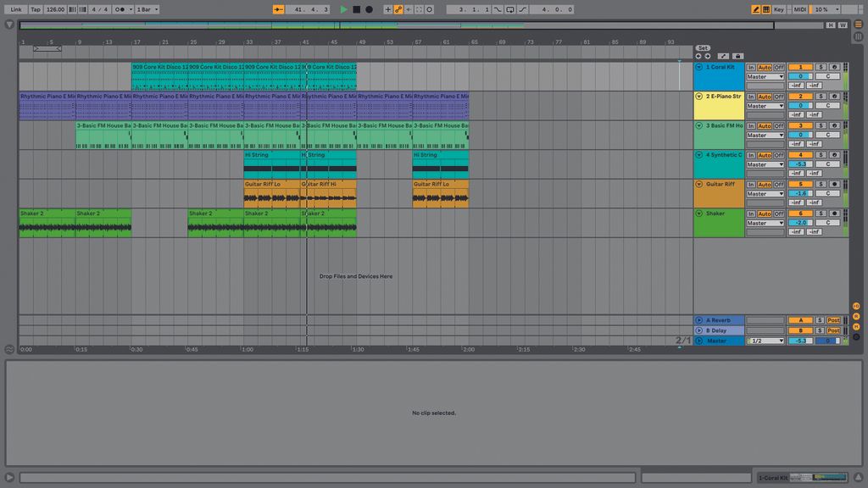The image size is (868, 488).
Task: Select the Draw Mode pencil icon
Action: coord(757,9)
